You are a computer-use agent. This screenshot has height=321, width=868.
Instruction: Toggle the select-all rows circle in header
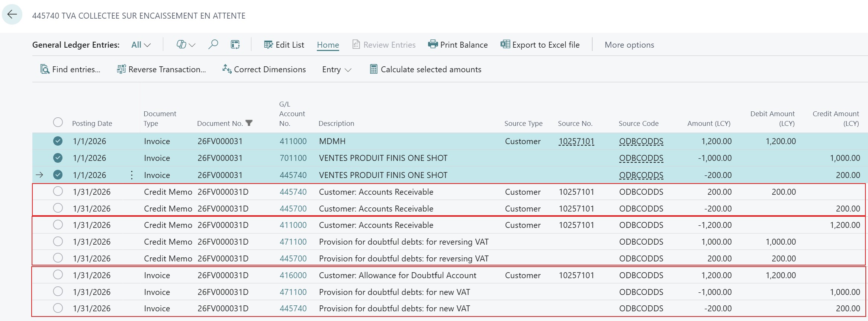[x=58, y=123]
